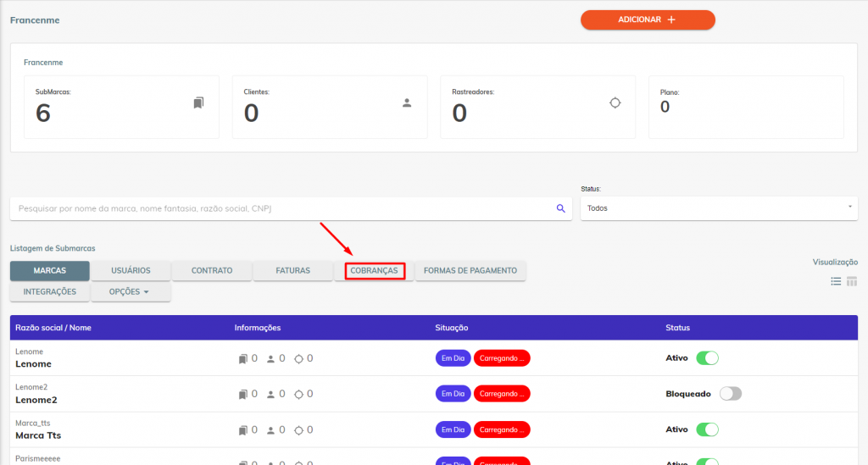
Task: Enable the Lenome2 Bloqueado switch
Action: click(x=731, y=394)
